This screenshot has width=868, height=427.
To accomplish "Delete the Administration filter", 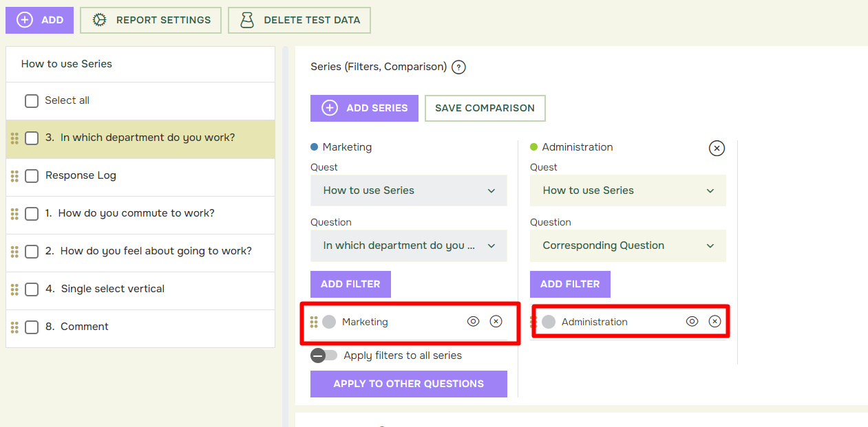I will point(715,321).
